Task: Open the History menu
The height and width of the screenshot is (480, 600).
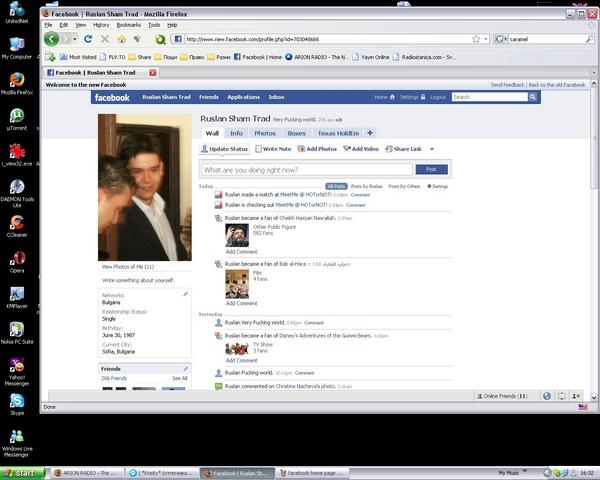Action: [101, 25]
